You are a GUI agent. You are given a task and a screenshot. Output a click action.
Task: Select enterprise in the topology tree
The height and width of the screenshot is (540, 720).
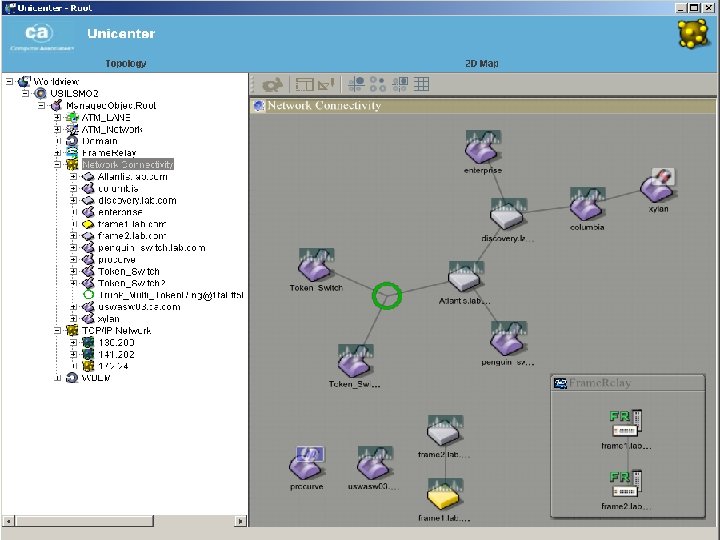120,212
